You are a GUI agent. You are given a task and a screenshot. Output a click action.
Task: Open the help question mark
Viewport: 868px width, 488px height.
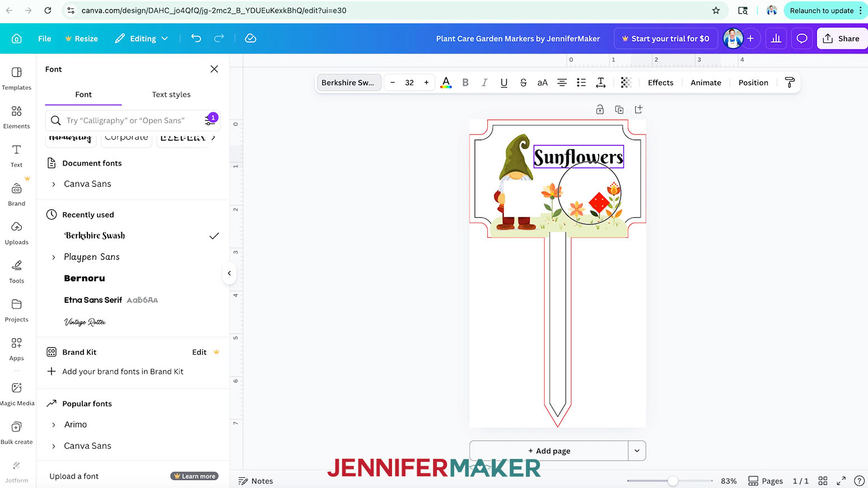click(x=859, y=481)
